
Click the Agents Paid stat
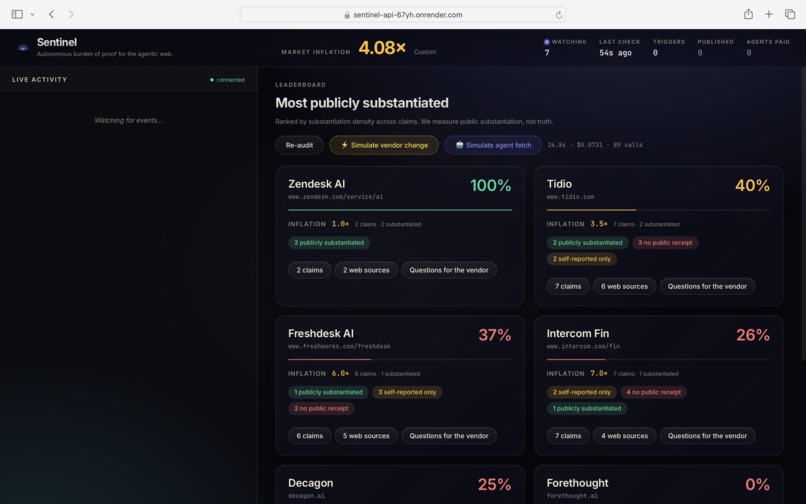[x=768, y=47]
